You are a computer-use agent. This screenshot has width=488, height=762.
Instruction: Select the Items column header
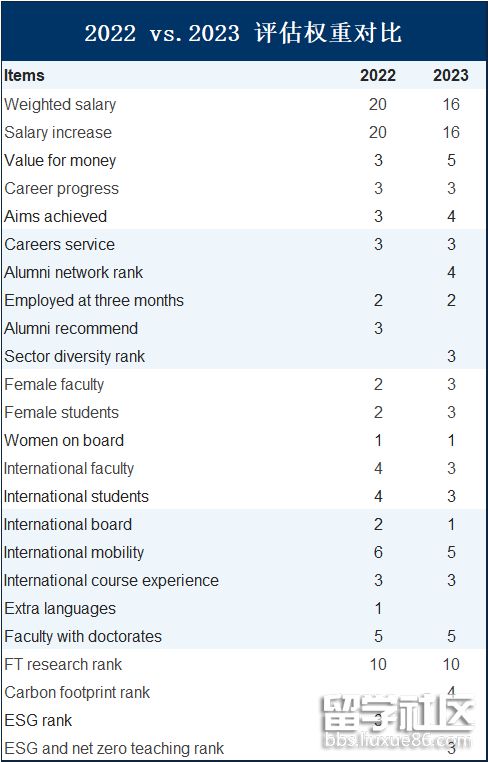pos(24,76)
